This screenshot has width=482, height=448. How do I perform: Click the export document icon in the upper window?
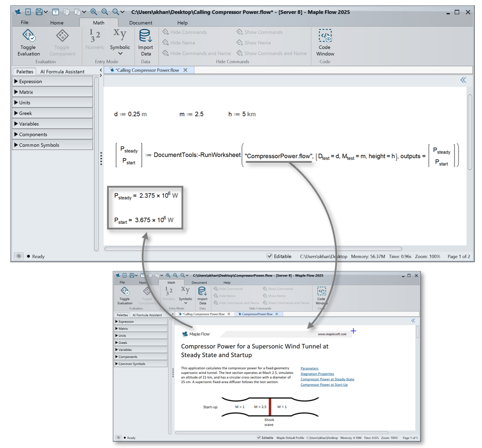click(56, 12)
